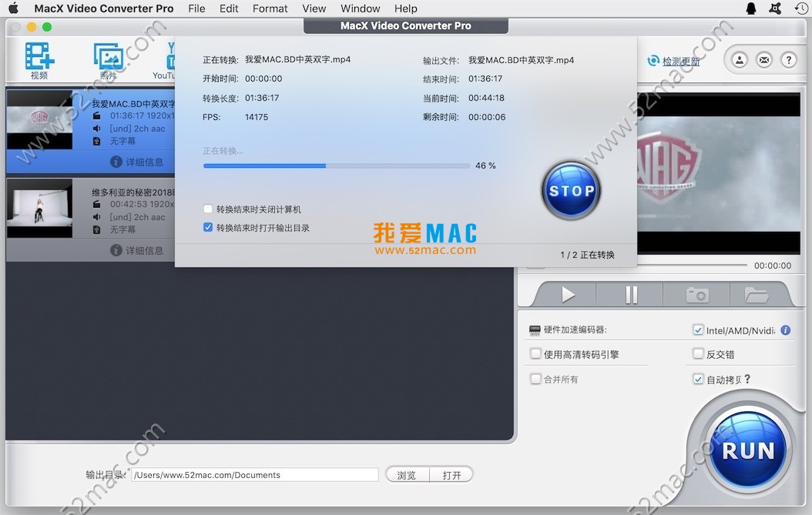Click the 无字幕 label of 维多利亚的秘密 video

click(122, 229)
